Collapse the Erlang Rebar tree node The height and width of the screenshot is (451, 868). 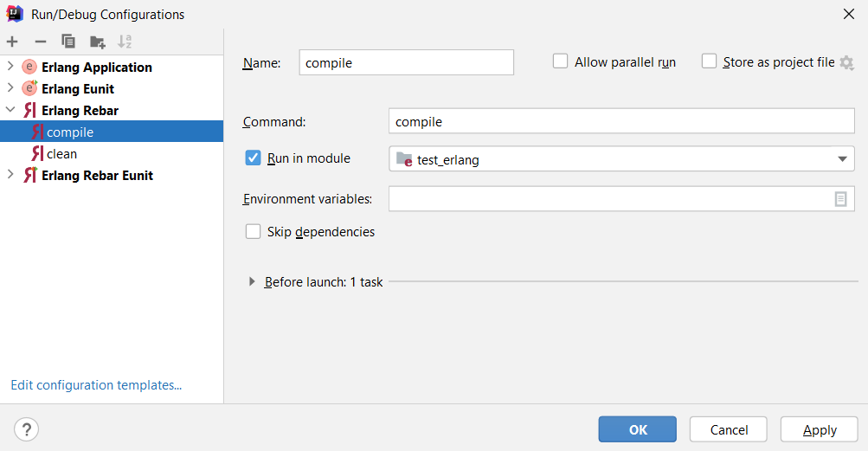coord(10,110)
